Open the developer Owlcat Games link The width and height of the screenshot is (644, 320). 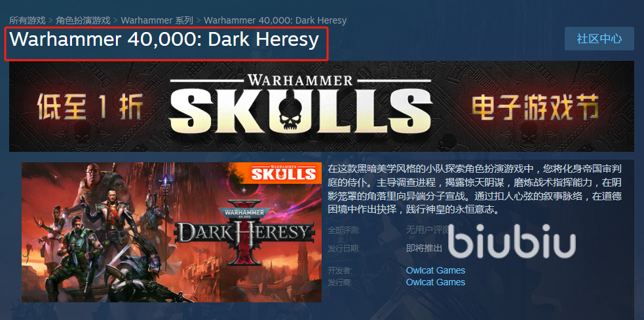436,270
